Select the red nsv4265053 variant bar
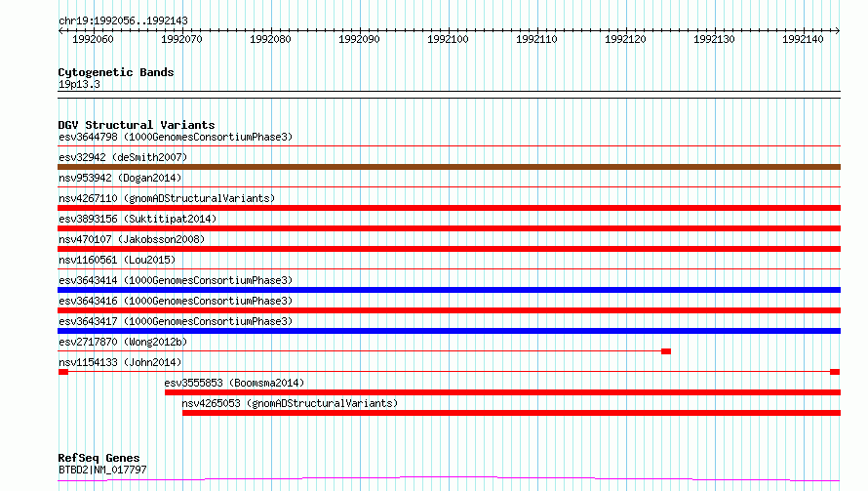The width and height of the screenshot is (868, 491). [511, 413]
